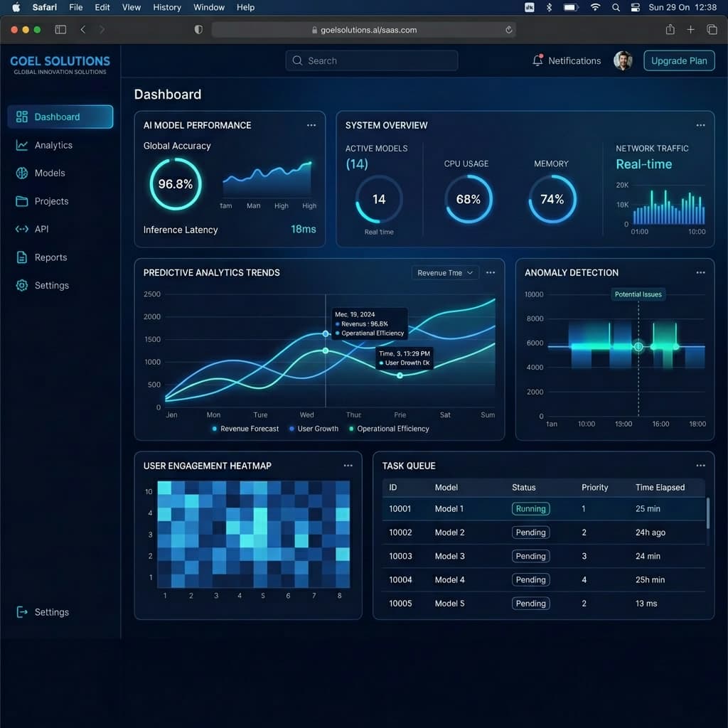
Task: Click the Time Elapsed column header
Action: tap(660, 487)
